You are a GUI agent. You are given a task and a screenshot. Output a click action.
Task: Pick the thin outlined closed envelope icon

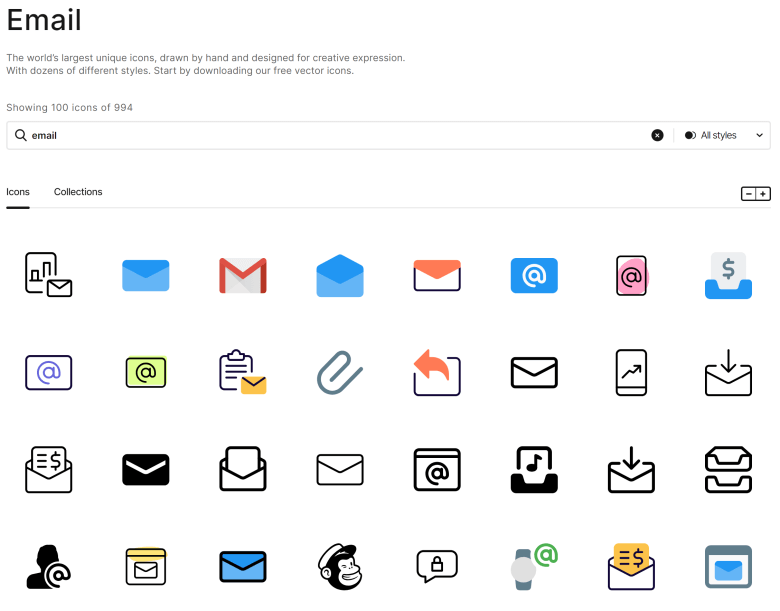click(340, 469)
